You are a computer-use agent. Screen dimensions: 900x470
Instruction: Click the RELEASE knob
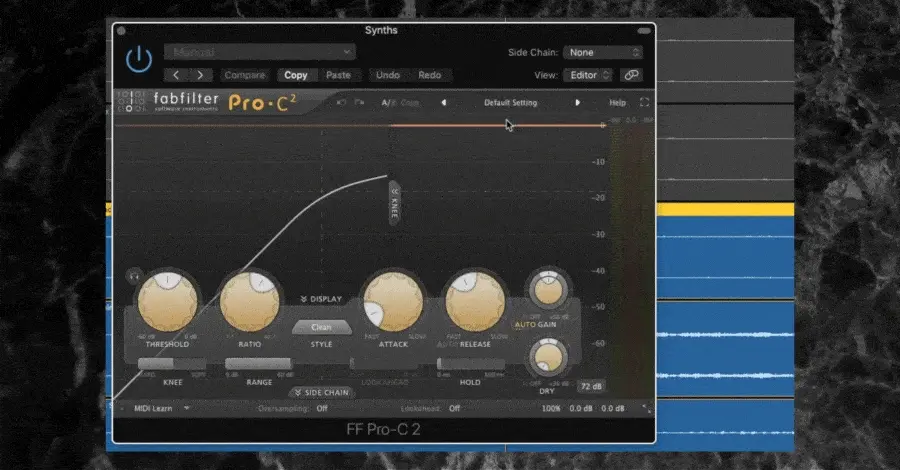point(475,302)
